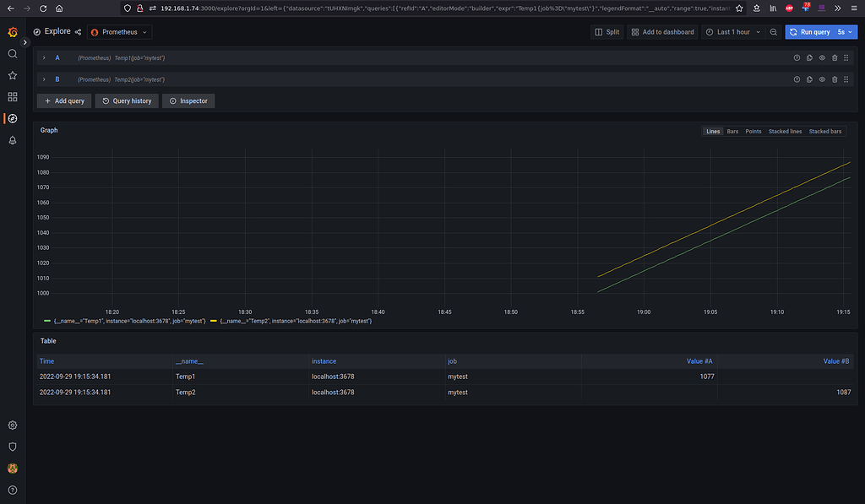Switch graph style to Bars
865x504 pixels.
pyautogui.click(x=732, y=131)
